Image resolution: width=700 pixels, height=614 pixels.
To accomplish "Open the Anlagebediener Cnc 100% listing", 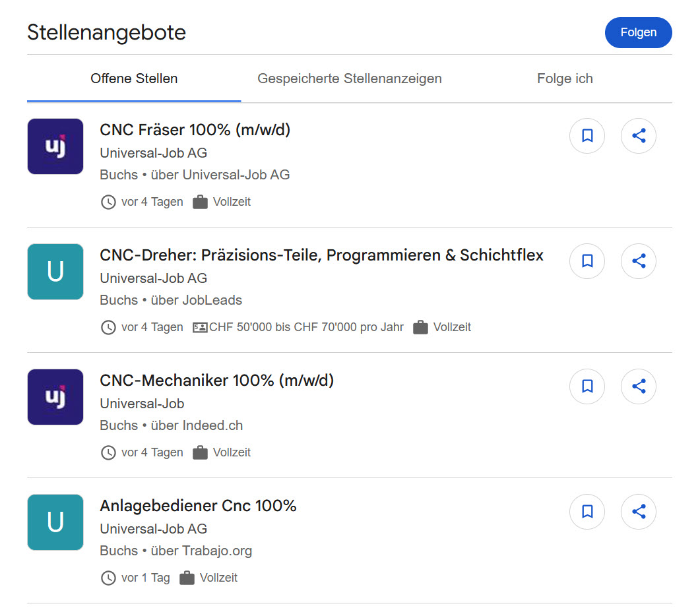I will (198, 505).
